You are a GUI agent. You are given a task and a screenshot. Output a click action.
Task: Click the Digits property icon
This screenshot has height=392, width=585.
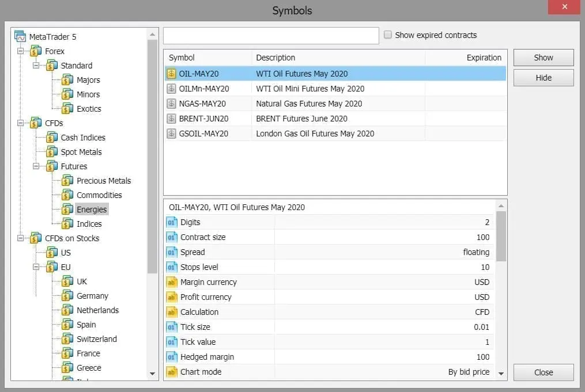(171, 222)
